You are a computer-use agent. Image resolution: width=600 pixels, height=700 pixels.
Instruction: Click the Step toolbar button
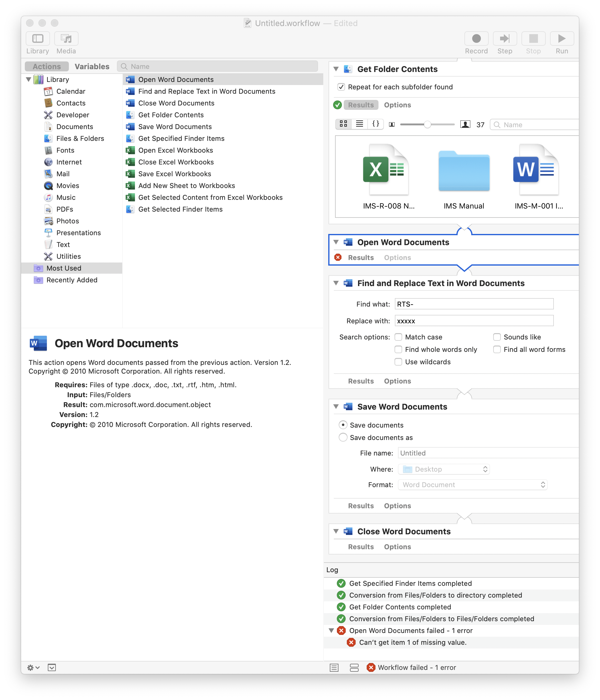(x=504, y=39)
